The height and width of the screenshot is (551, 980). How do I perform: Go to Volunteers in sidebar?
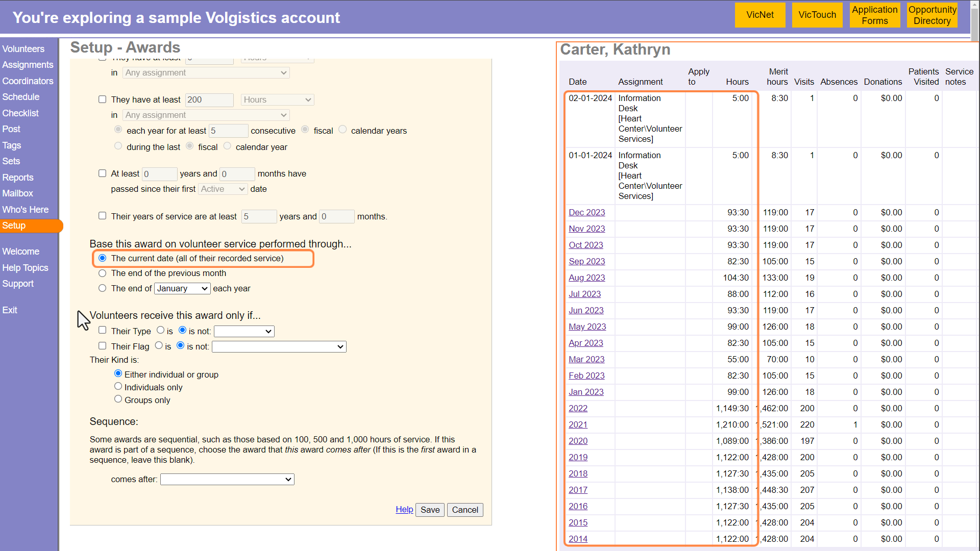pos(23,49)
